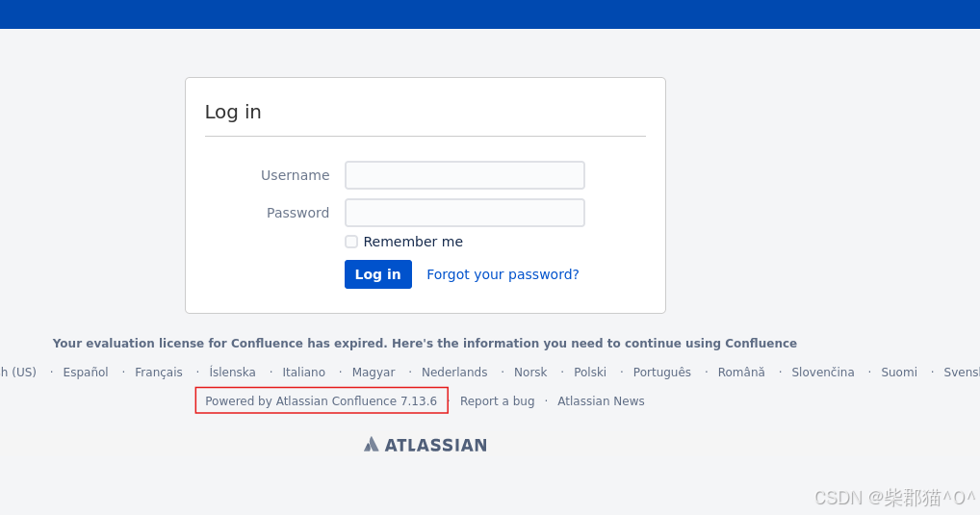Open the Report a bug link
Image resolution: width=980 pixels, height=515 pixels.
click(x=497, y=400)
